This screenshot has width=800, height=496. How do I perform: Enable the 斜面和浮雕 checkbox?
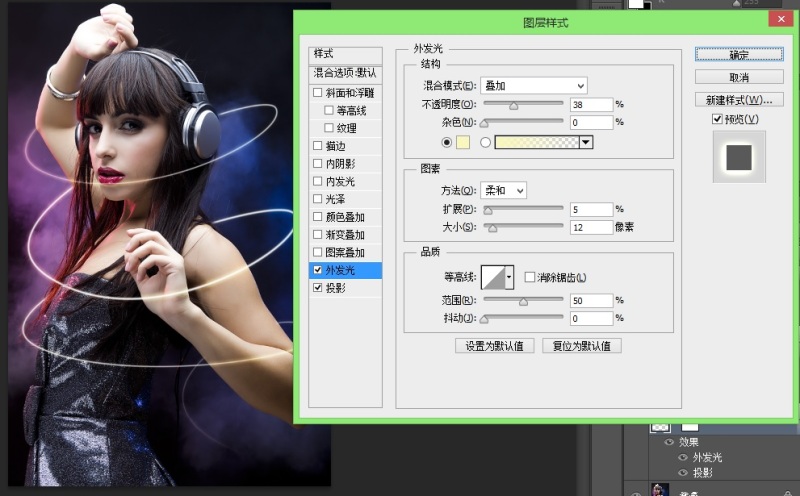click(317, 92)
